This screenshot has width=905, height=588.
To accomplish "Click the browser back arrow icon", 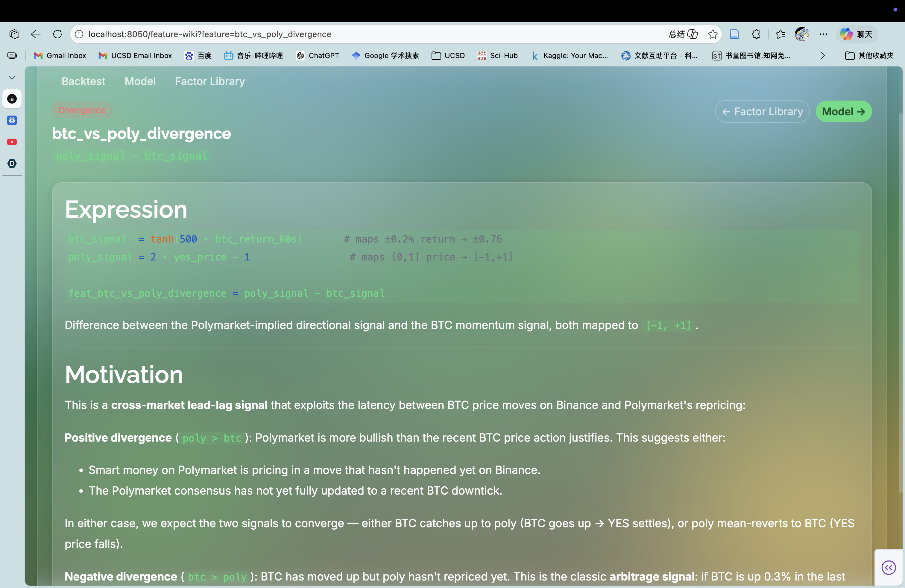I will coord(36,34).
